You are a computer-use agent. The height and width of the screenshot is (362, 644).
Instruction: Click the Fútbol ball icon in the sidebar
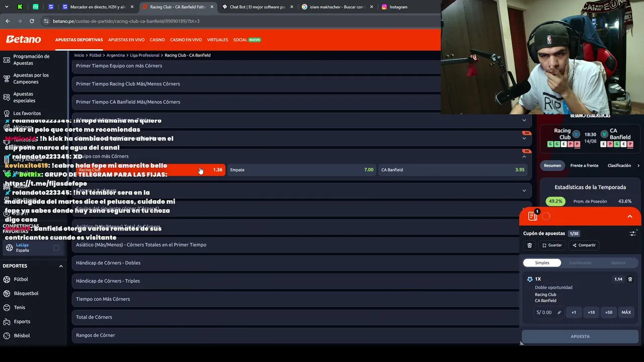coord(7,280)
